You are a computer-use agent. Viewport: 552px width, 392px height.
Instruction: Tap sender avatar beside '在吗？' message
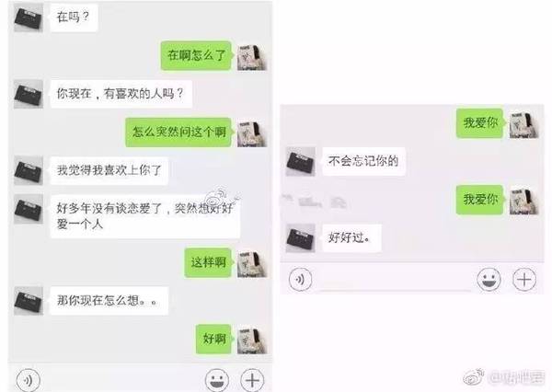(x=29, y=17)
